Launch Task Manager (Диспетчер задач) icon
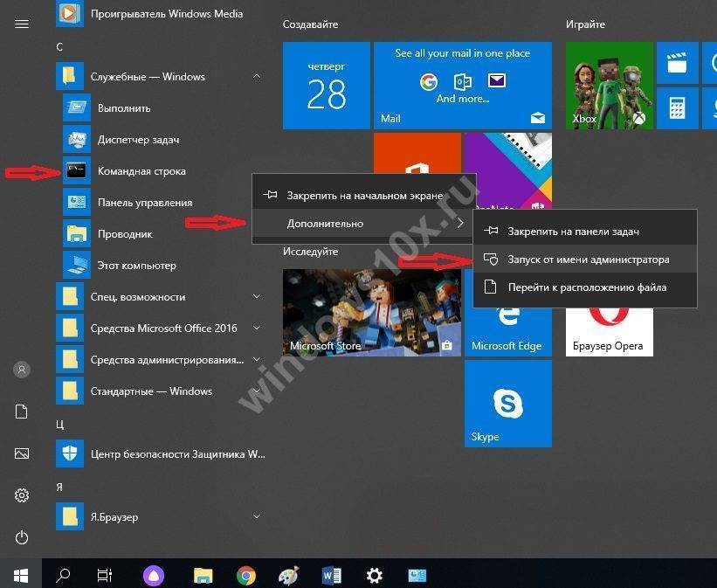The width and height of the screenshot is (717, 588). pos(77,140)
